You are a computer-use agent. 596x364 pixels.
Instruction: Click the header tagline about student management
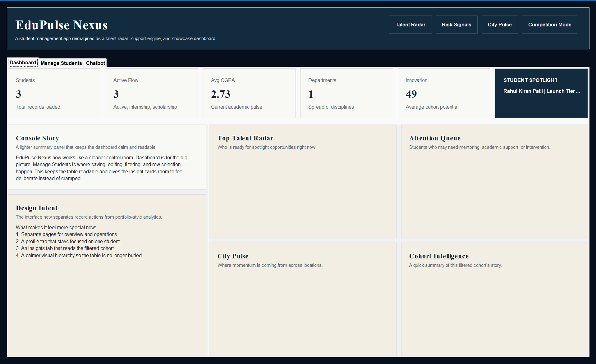point(116,39)
